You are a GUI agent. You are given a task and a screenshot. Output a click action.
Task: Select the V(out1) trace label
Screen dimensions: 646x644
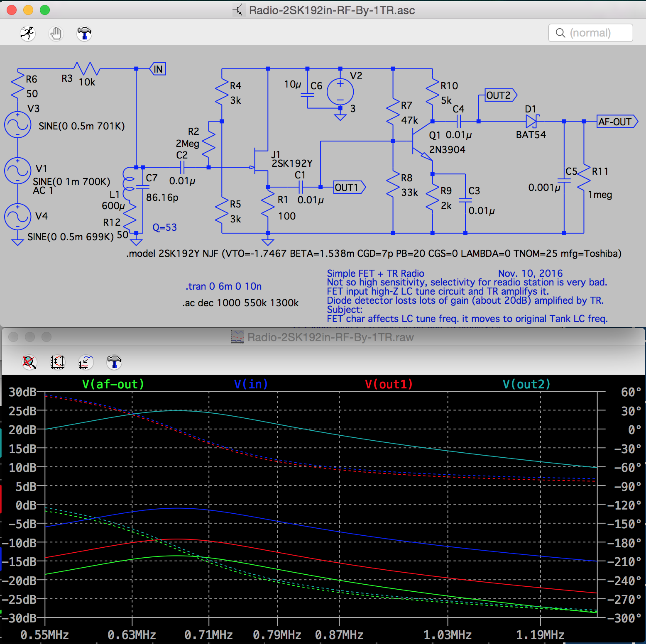coord(388,384)
